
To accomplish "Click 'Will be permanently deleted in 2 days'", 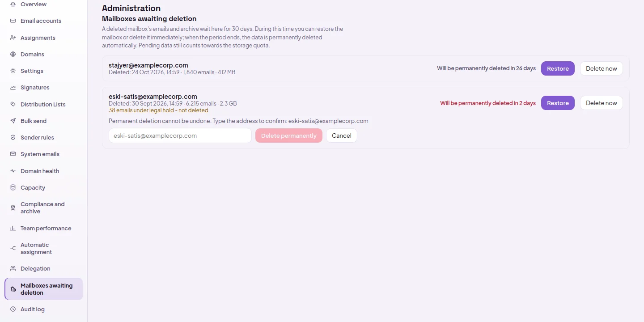I will click(488, 103).
